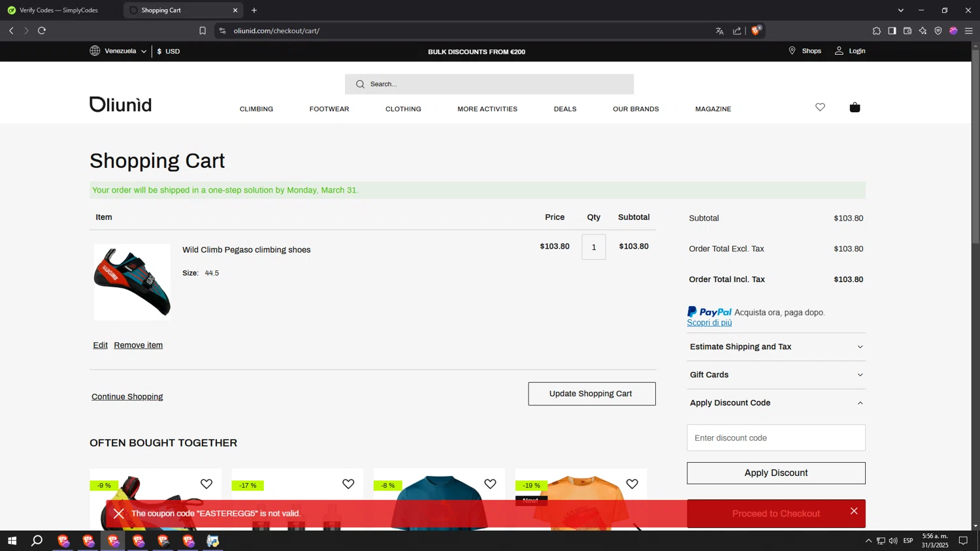Viewport: 980px width, 551px height.
Task: Toggle the browser sidebar panel
Action: pyautogui.click(x=892, y=31)
